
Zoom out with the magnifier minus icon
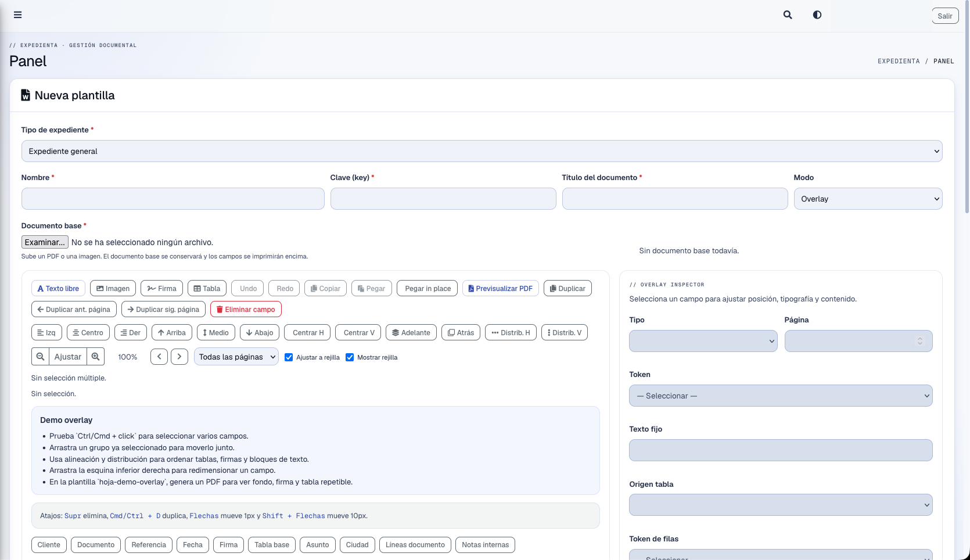point(40,357)
